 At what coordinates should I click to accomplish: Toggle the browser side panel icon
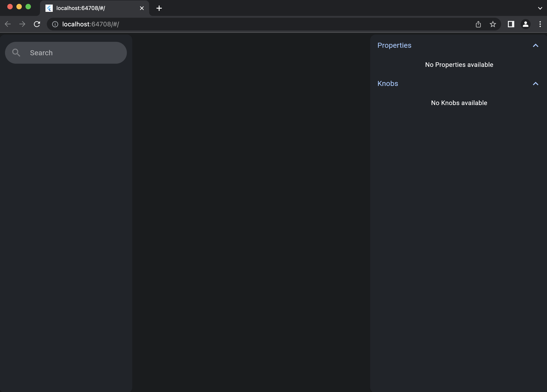[x=511, y=24]
